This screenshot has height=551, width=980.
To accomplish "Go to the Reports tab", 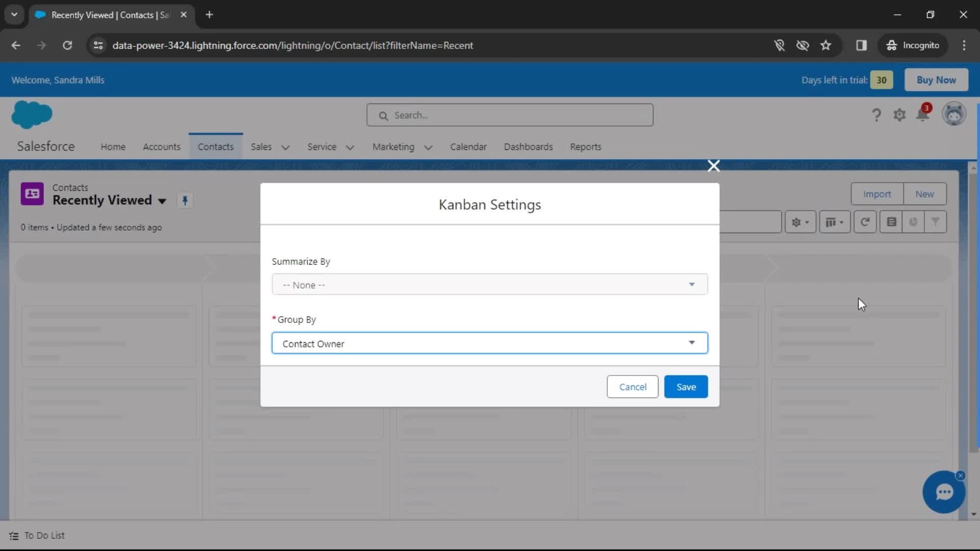I will [585, 147].
